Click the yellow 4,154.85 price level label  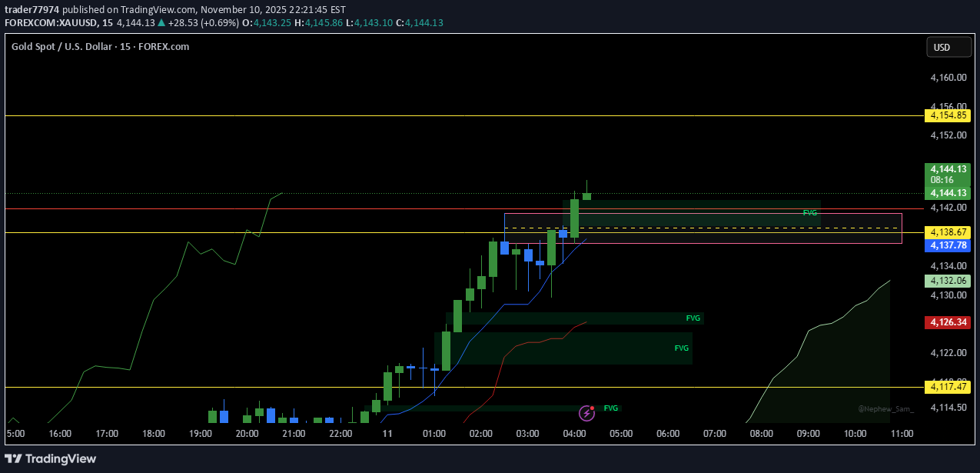point(947,115)
